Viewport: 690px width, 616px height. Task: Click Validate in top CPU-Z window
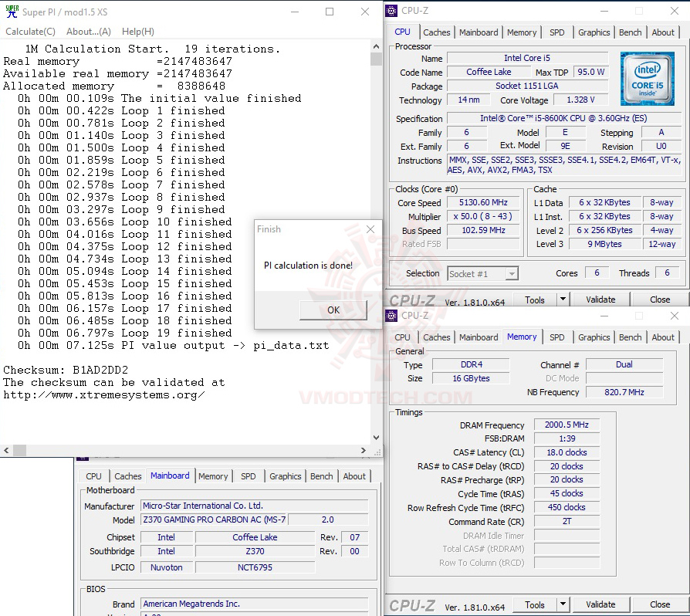600,300
